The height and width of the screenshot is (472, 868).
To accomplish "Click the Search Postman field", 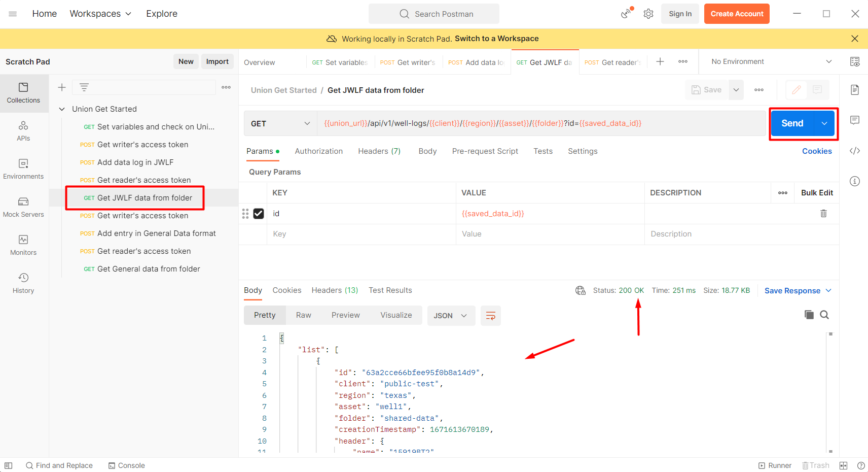I will [x=434, y=14].
